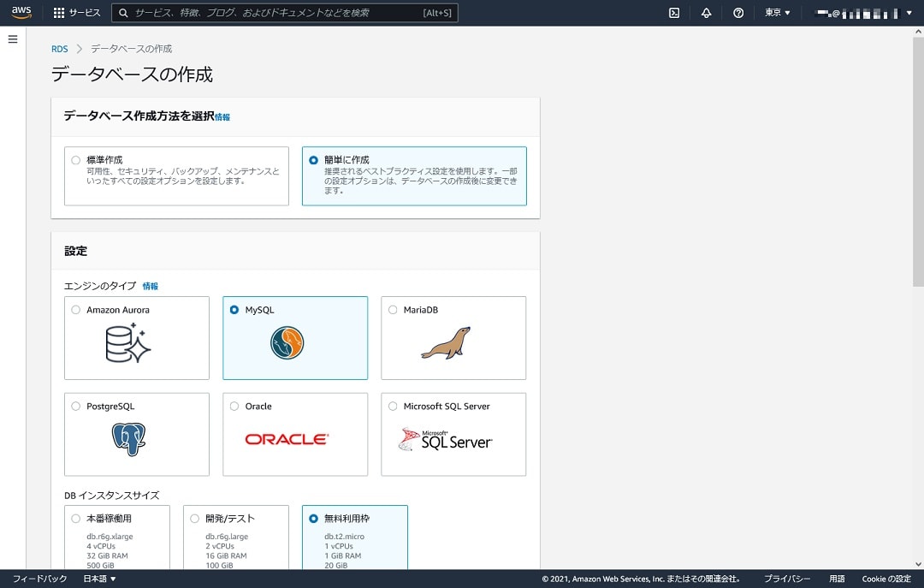Click the MariaDB seal logo
Image resolution: width=924 pixels, height=588 pixels.
[x=446, y=342]
